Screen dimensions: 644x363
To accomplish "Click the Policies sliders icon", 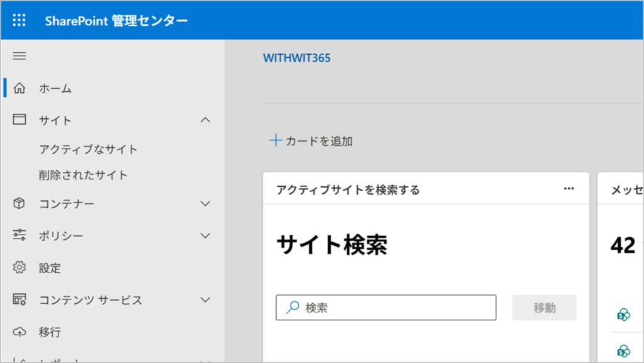I will coord(19,235).
